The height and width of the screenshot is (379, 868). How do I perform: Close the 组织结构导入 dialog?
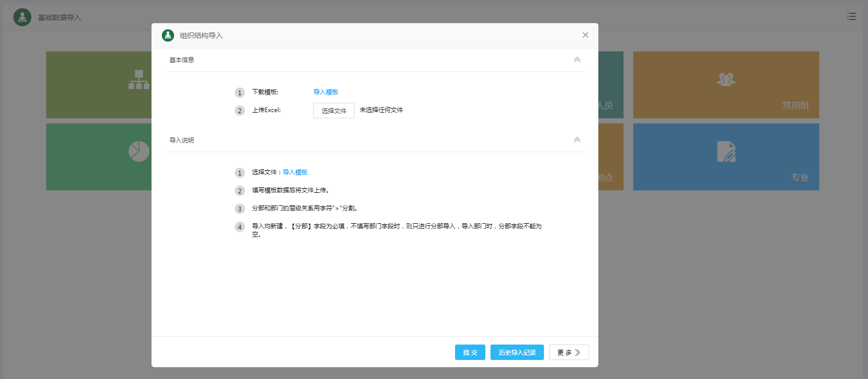[585, 35]
